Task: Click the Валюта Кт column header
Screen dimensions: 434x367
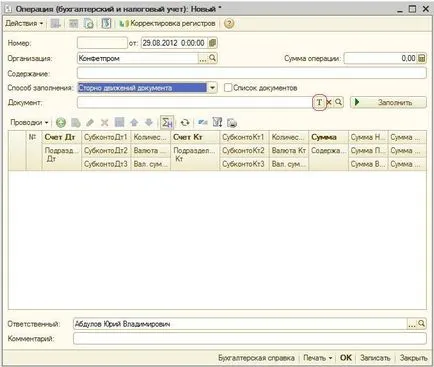Action: (x=289, y=151)
